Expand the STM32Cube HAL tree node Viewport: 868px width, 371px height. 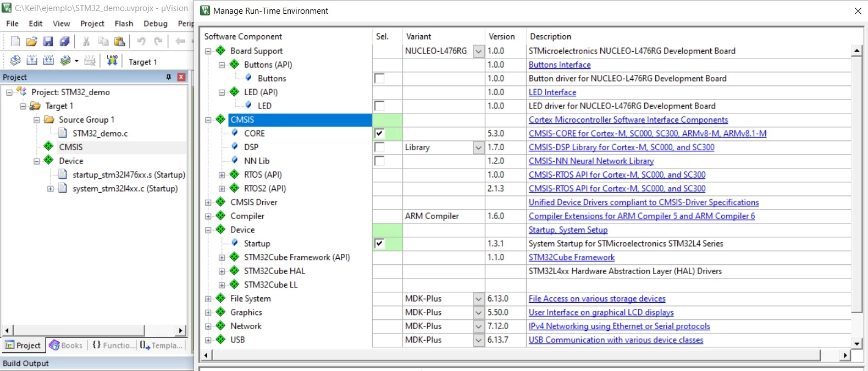[222, 271]
